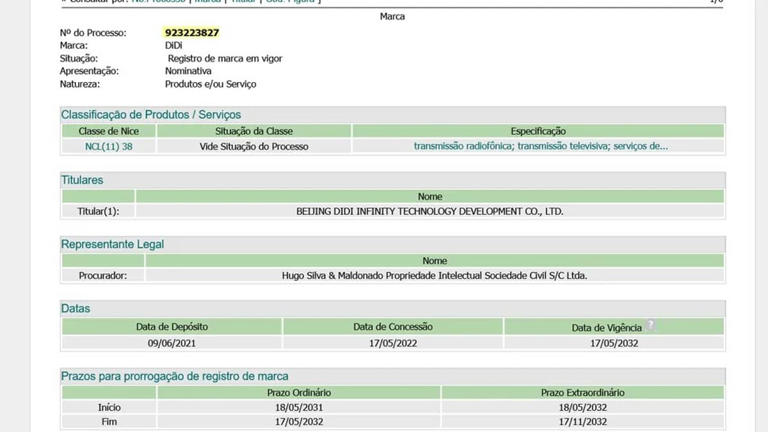Click the Prazo Ordinário column header

click(299, 393)
